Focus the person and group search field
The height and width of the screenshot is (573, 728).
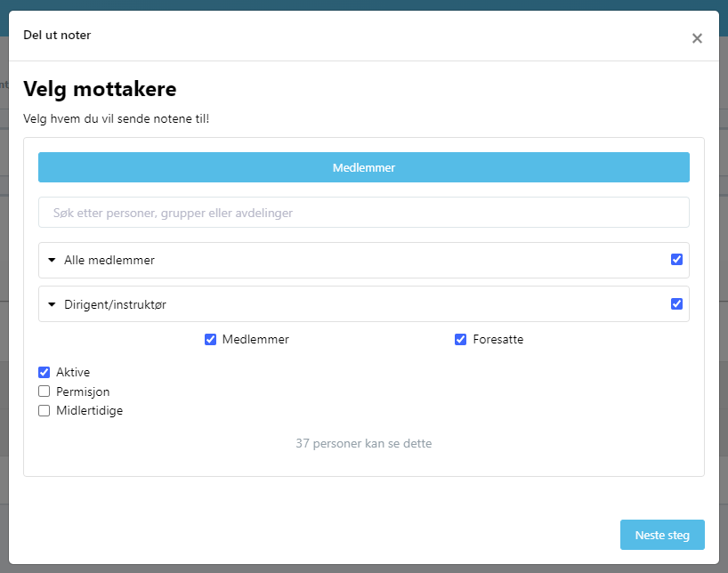tap(363, 213)
